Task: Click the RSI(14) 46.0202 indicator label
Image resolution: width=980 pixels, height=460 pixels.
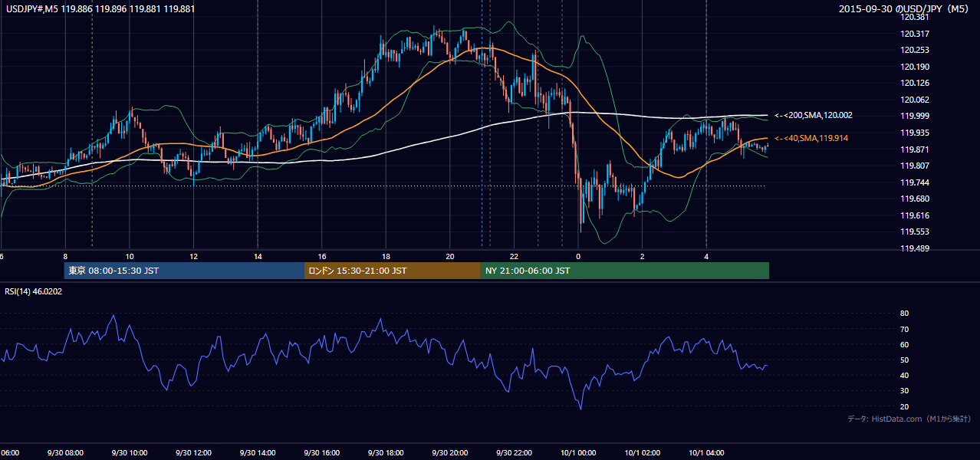Action: pyautogui.click(x=34, y=291)
